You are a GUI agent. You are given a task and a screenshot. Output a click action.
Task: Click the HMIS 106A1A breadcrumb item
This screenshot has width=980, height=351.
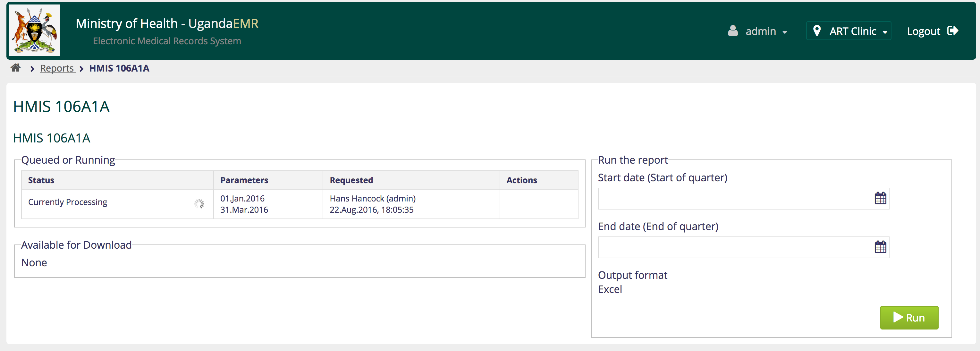tap(119, 68)
